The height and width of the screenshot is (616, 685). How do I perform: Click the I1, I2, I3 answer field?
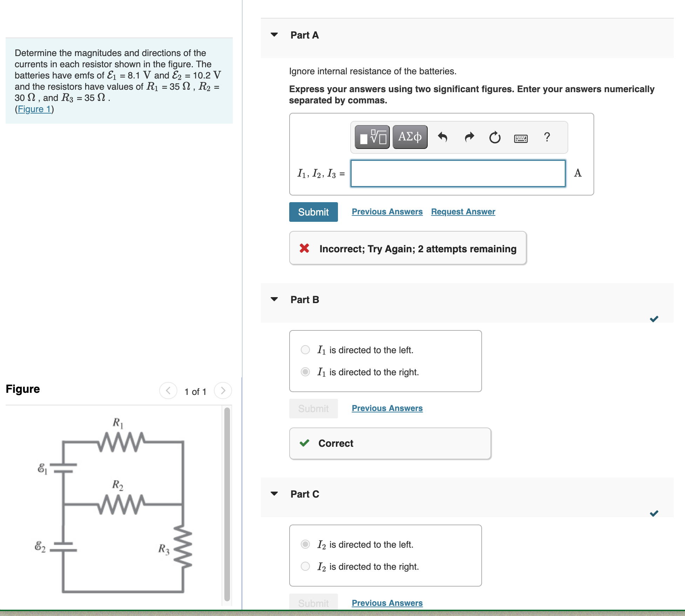click(457, 173)
